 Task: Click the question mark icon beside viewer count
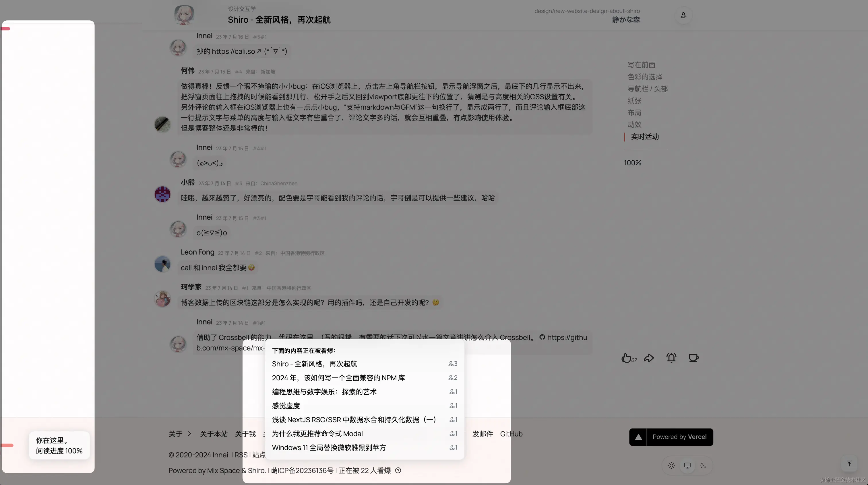coord(398,471)
